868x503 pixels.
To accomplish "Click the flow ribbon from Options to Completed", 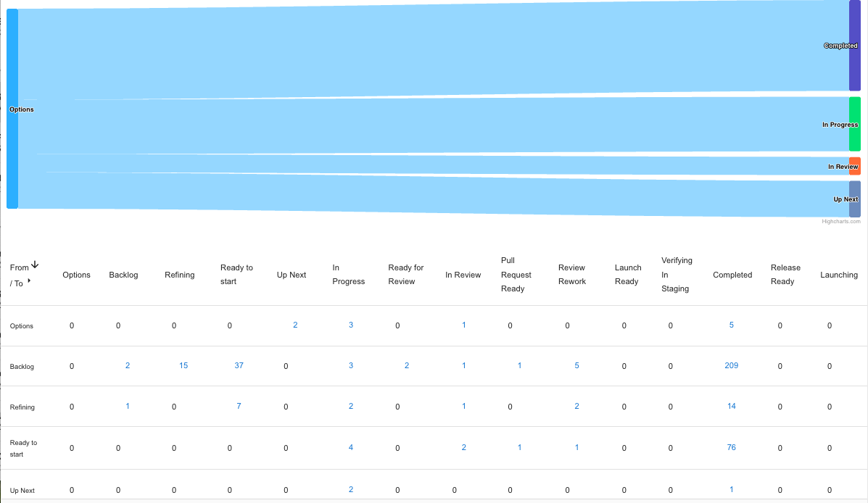I will click(435, 47).
